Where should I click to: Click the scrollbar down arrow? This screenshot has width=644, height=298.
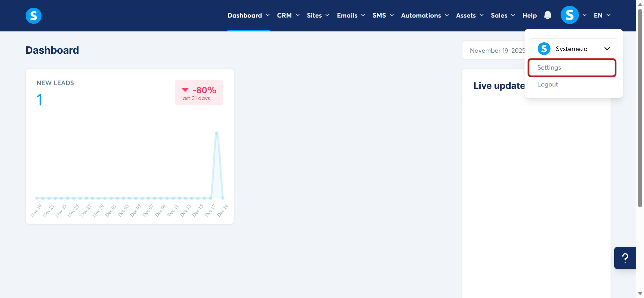tap(640, 293)
